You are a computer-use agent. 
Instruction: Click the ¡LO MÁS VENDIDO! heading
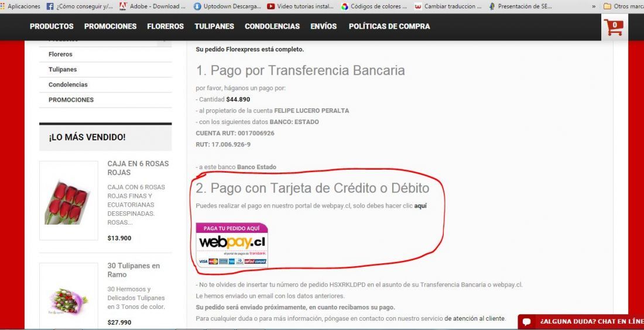[87, 137]
